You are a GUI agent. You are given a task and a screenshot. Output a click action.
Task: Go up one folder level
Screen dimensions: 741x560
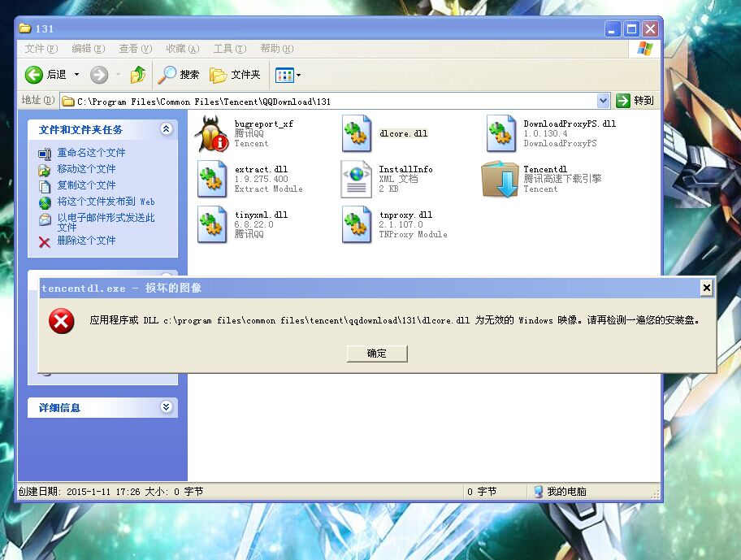tap(138, 75)
